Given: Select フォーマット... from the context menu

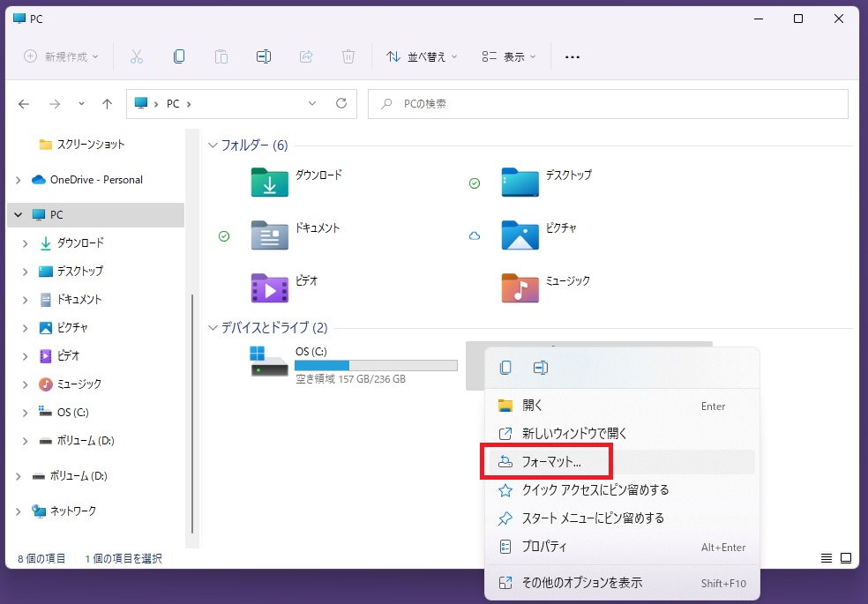Looking at the screenshot, I should click(551, 462).
